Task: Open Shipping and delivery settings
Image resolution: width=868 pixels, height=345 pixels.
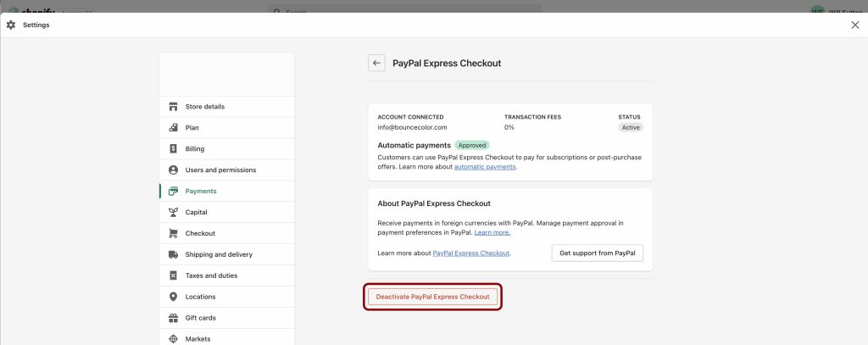Action: tap(227, 255)
